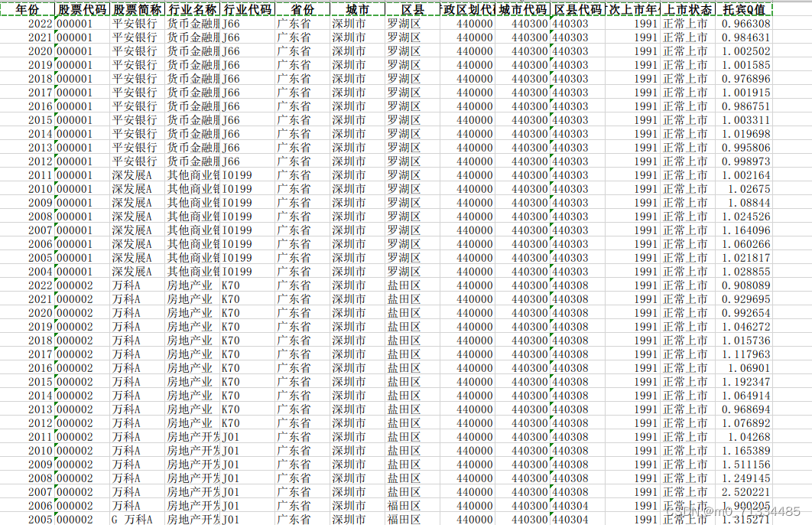Select district code 440303 in 000001's 2006 row
Image resolution: width=812 pixels, height=525 pixels.
click(577, 244)
